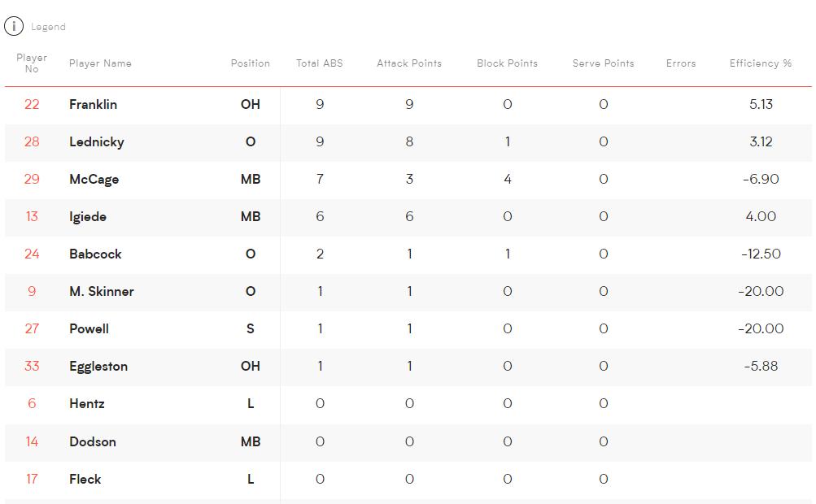This screenshot has height=504, width=816.
Task: Select the Fleck player row
Action: tap(408, 479)
